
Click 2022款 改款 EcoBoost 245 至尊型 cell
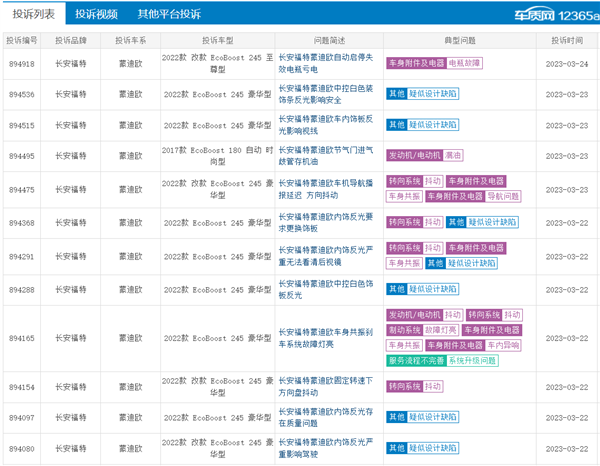(218, 64)
